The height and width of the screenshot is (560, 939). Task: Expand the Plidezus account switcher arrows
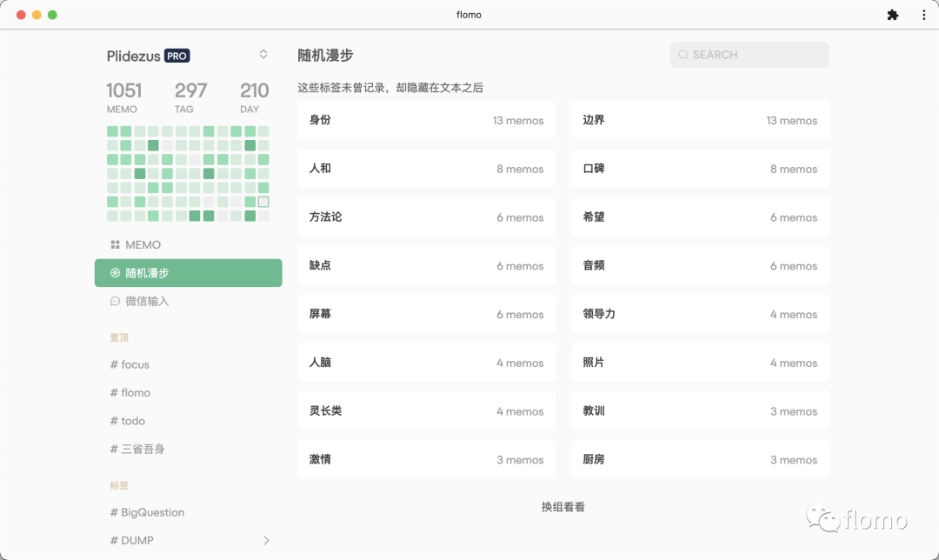click(263, 55)
